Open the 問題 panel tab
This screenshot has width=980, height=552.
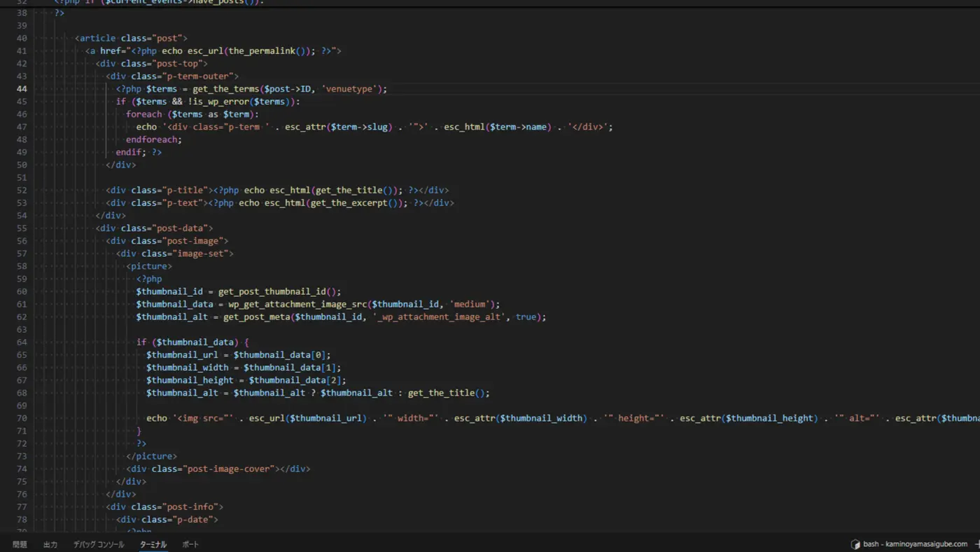(20, 544)
